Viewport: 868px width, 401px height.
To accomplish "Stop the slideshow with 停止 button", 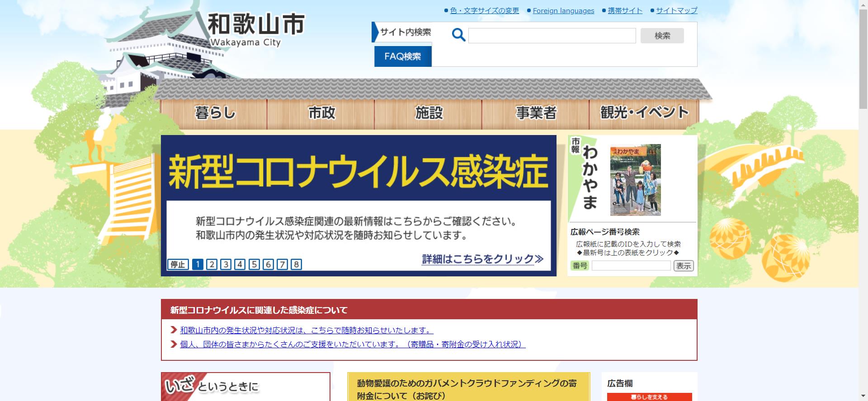I will 178,264.
